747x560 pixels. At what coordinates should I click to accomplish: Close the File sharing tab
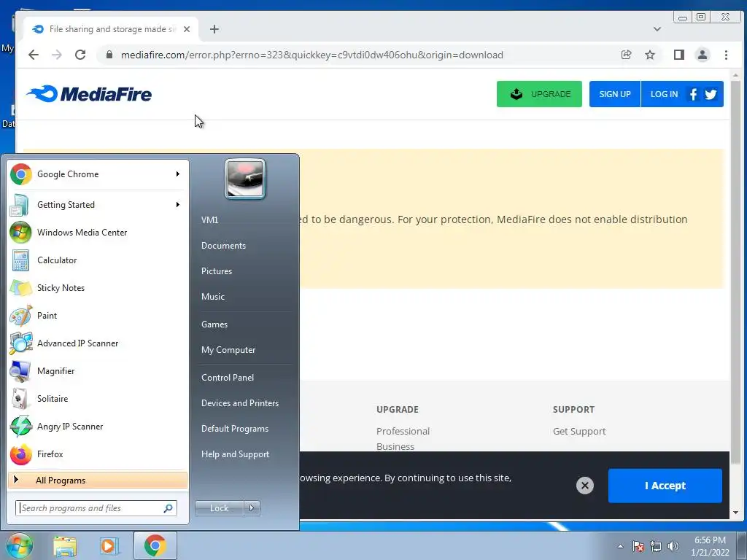pyautogui.click(x=187, y=29)
